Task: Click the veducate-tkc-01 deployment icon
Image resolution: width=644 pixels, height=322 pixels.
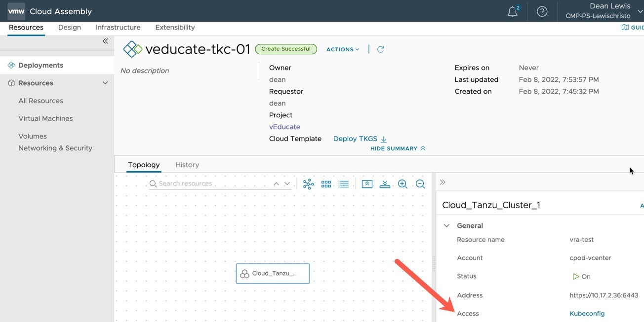Action: (x=132, y=49)
